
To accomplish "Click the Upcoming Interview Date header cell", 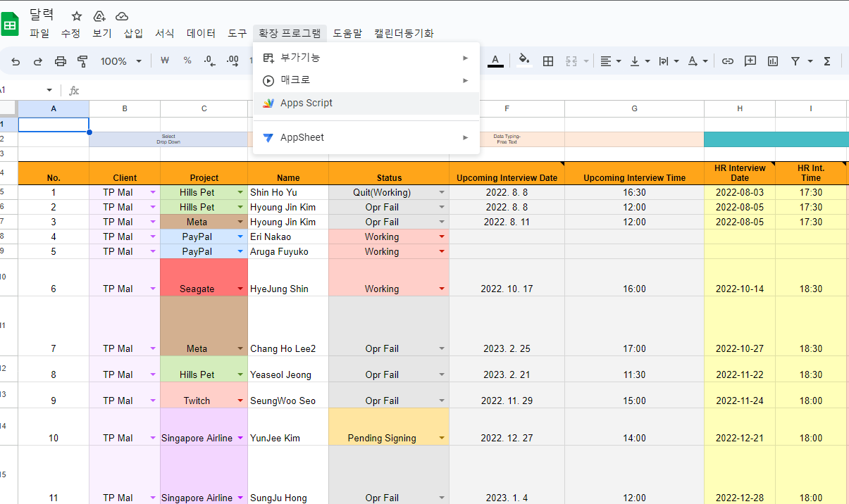I will (507, 173).
